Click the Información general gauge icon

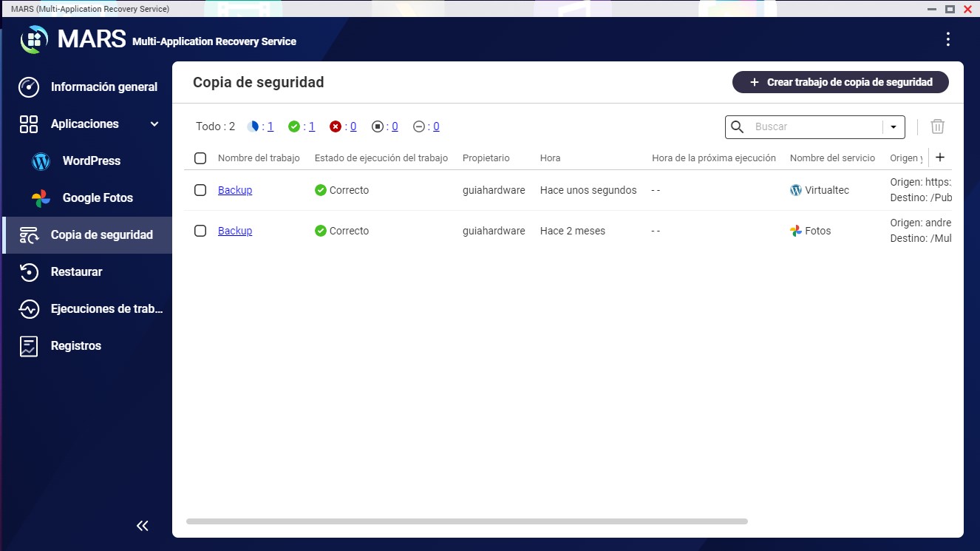(x=29, y=87)
